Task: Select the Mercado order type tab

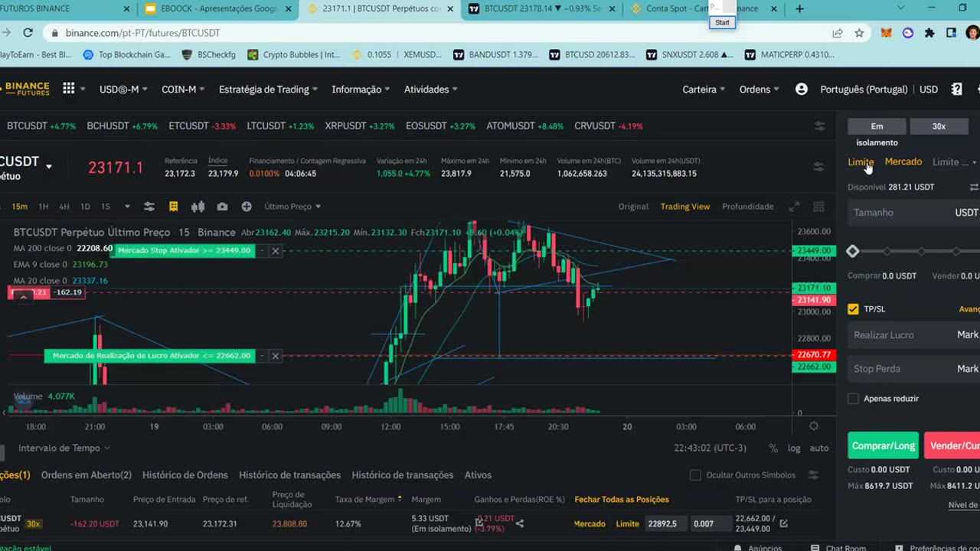Action: tap(903, 161)
